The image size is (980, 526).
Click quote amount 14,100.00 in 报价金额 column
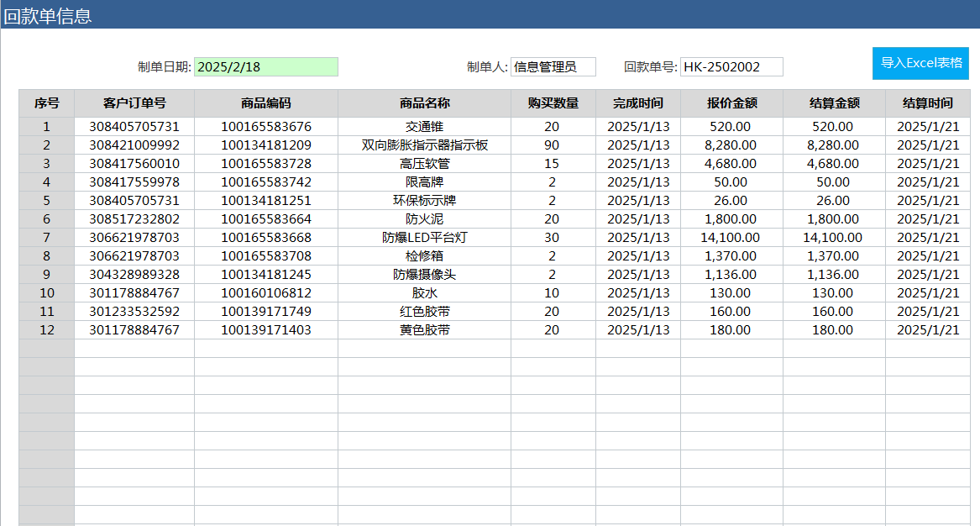(731, 238)
